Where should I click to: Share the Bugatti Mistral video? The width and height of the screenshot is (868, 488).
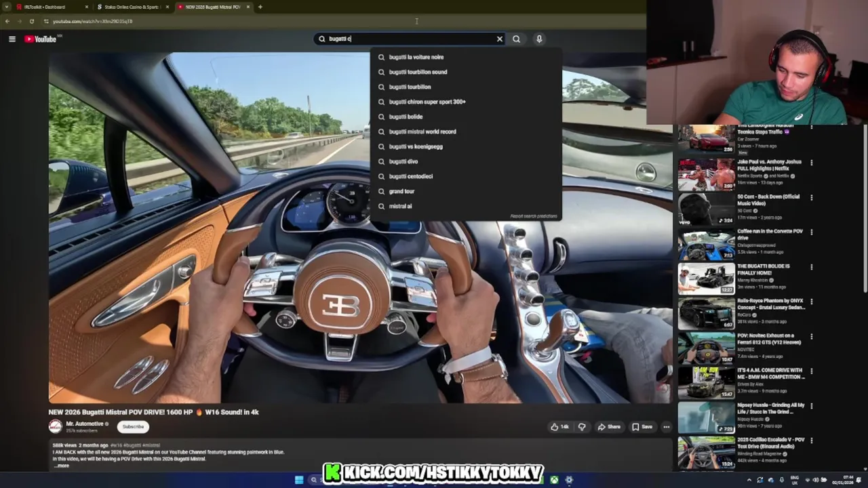(609, 427)
